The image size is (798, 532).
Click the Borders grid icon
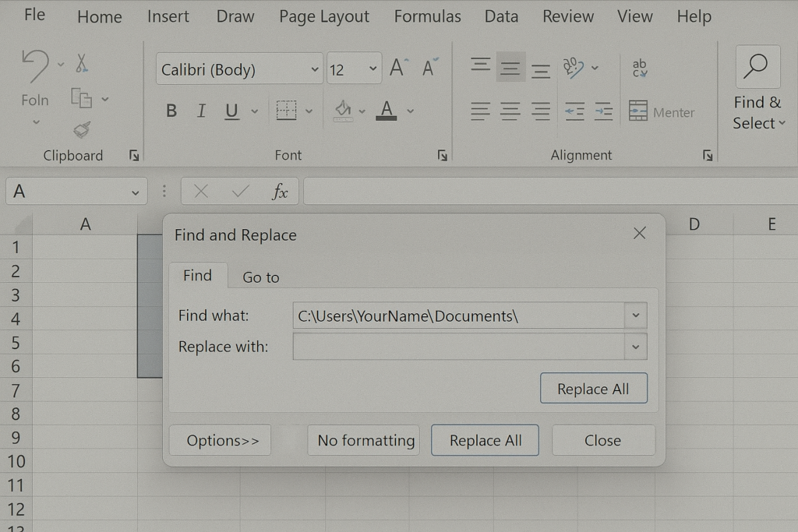(x=287, y=111)
